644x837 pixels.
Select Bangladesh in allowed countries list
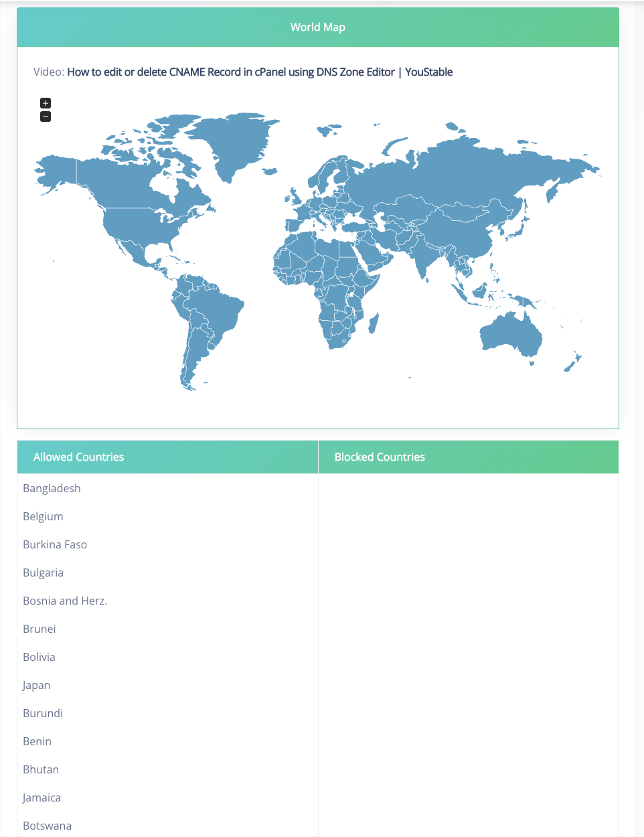(x=52, y=488)
